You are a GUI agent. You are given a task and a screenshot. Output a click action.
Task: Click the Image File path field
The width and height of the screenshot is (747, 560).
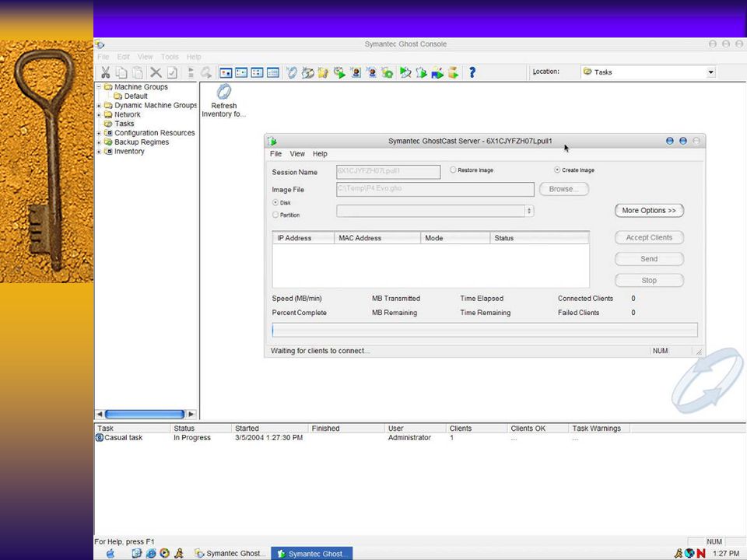pyautogui.click(x=435, y=189)
